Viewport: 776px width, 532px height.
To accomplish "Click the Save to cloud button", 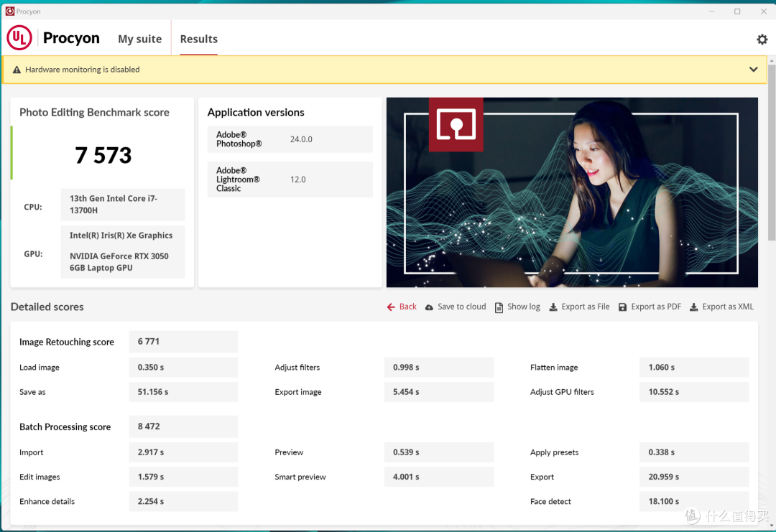I will [x=456, y=307].
